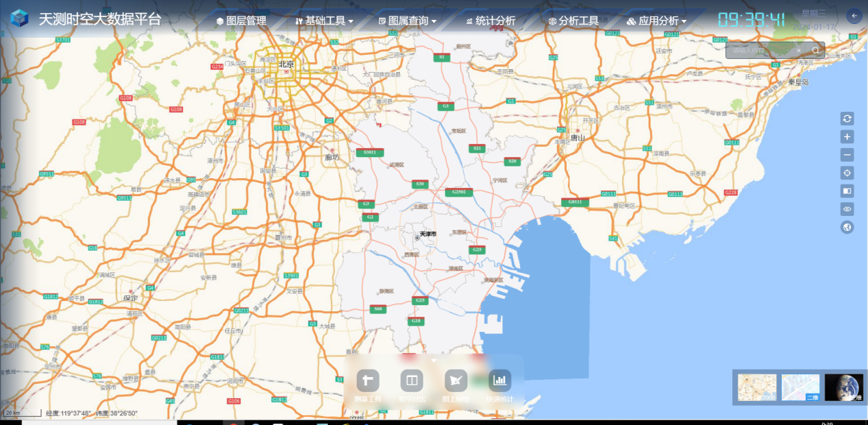Click the platform cube logo
The image size is (868, 425).
pos(20,19)
